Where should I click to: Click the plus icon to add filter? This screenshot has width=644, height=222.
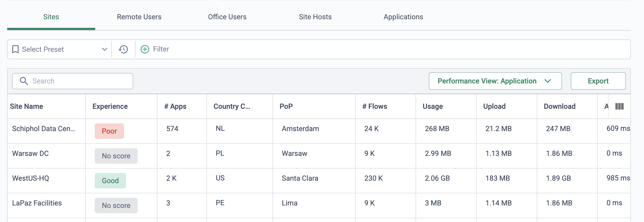tap(145, 49)
